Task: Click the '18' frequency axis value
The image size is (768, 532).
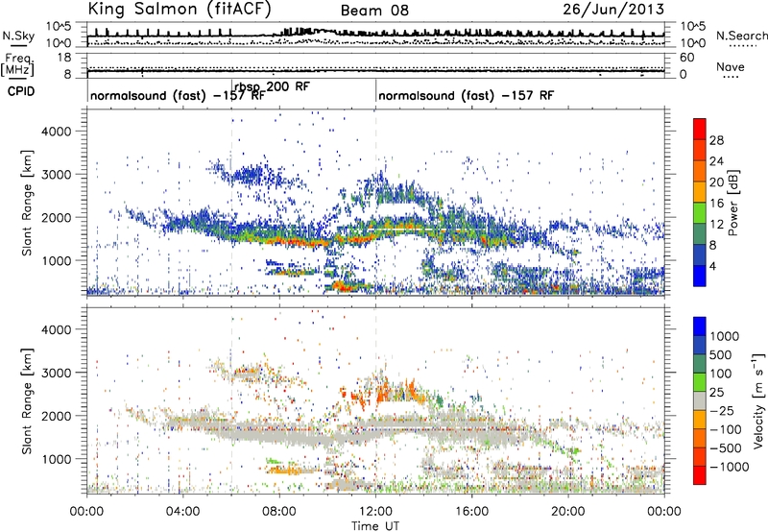Action: (63, 58)
